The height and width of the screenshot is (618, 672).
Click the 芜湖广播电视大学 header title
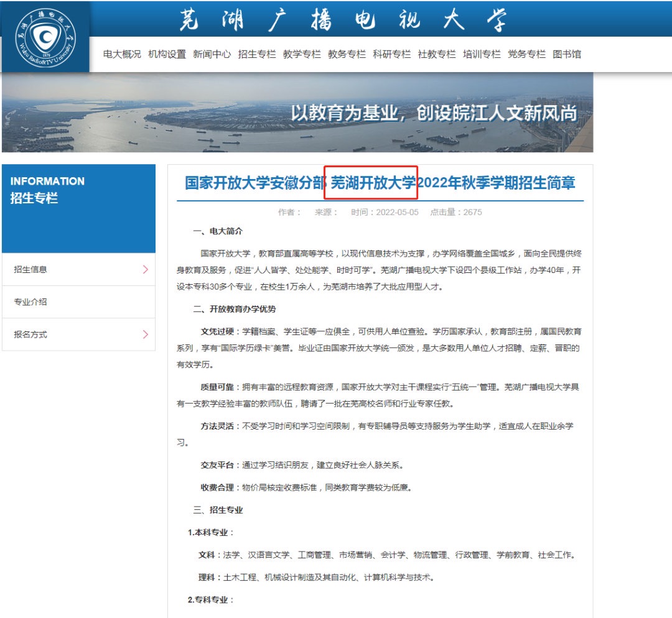click(343, 20)
